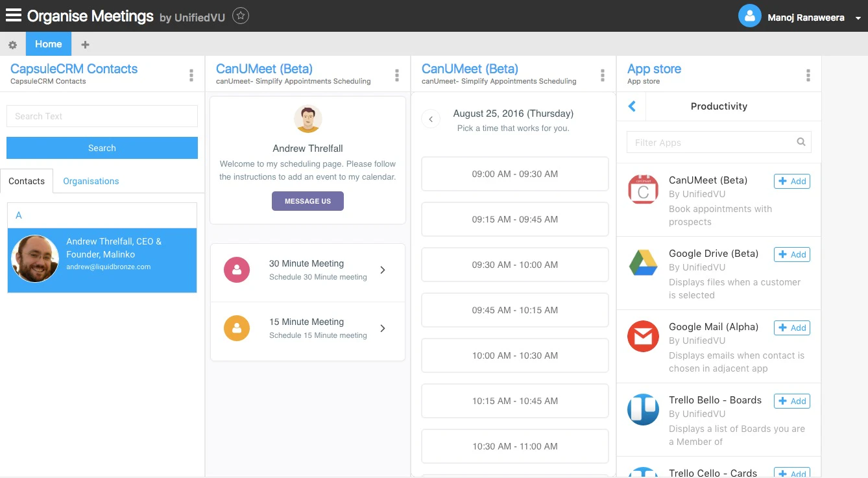The image size is (868, 478).
Task: Click the Google Drive app icon
Action: pyautogui.click(x=644, y=263)
